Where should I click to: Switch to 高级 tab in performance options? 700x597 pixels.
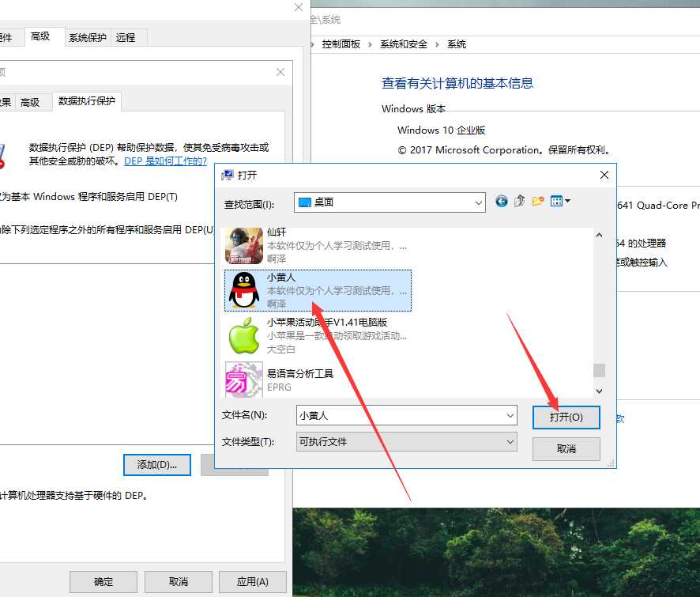(x=30, y=102)
